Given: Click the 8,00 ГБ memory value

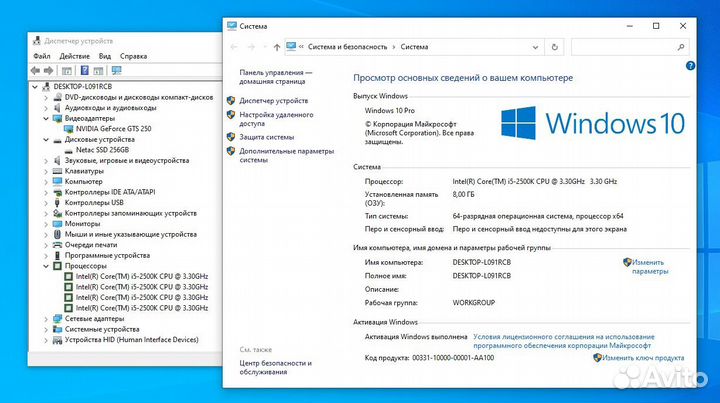Looking at the screenshot, I should (x=463, y=195).
